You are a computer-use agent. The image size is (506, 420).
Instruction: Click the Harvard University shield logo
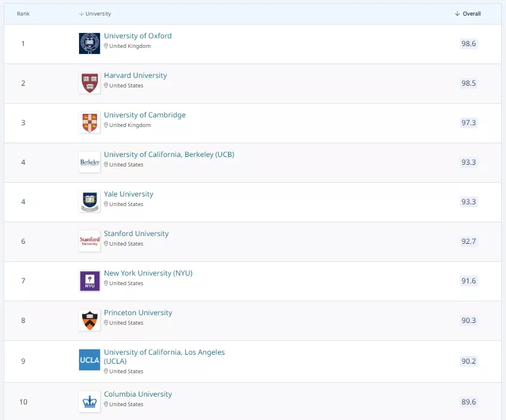coord(89,83)
